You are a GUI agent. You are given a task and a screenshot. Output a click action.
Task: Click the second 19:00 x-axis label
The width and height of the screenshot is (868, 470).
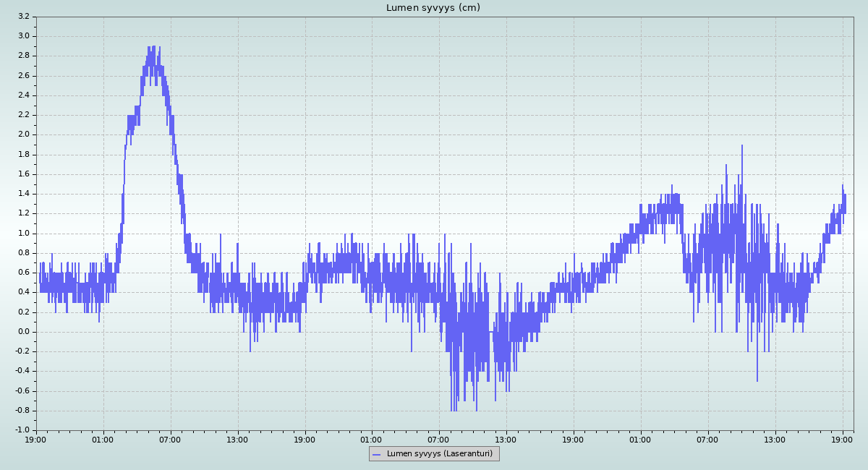pyautogui.click(x=305, y=439)
